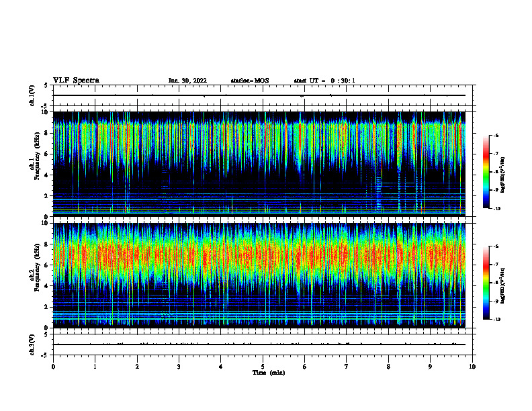
Task: Click the "Time (min)" x-axis label
Action: tap(269, 373)
